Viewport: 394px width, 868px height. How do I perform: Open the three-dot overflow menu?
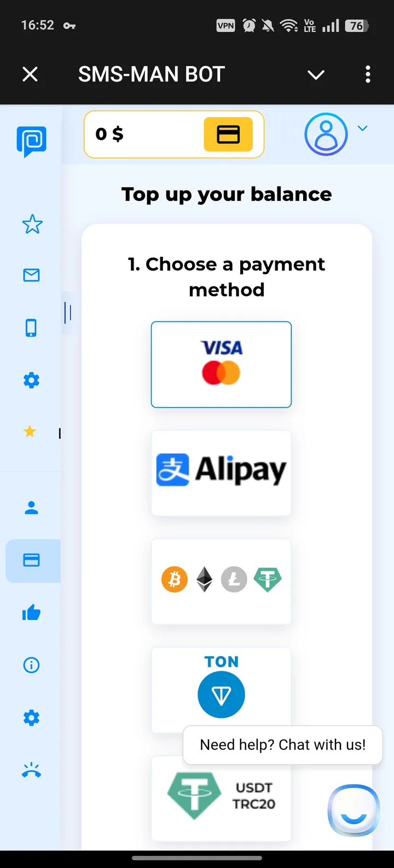[x=368, y=74]
